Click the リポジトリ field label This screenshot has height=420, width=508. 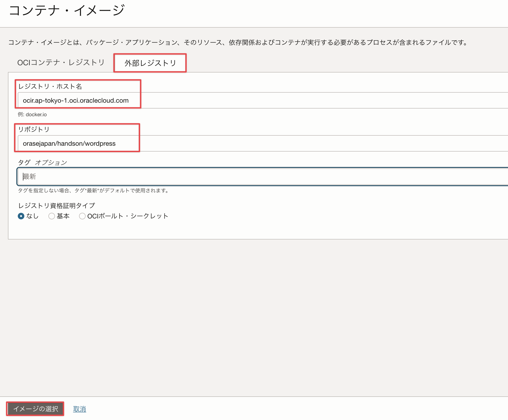(34, 129)
